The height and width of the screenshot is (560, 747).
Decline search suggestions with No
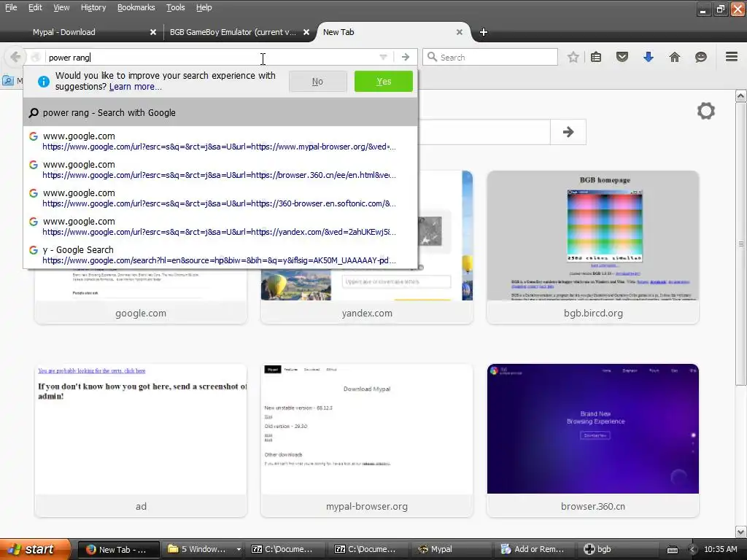point(317,82)
